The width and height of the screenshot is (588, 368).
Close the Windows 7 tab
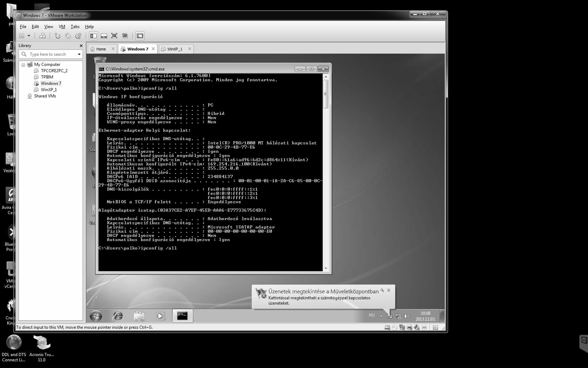[153, 49]
